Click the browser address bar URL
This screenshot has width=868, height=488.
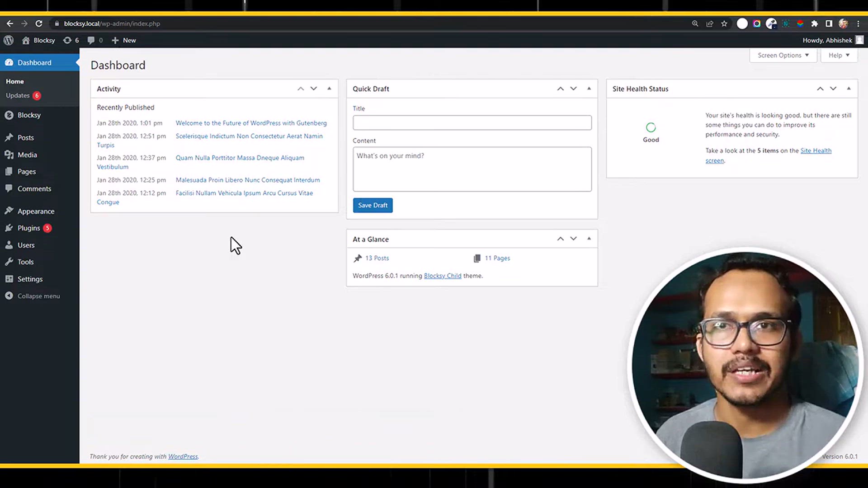[x=112, y=23]
